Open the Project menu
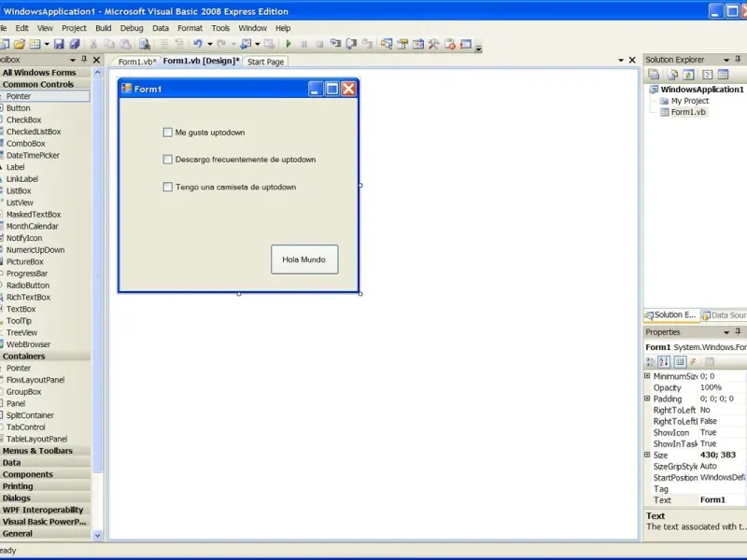The width and height of the screenshot is (747, 560). (x=74, y=28)
